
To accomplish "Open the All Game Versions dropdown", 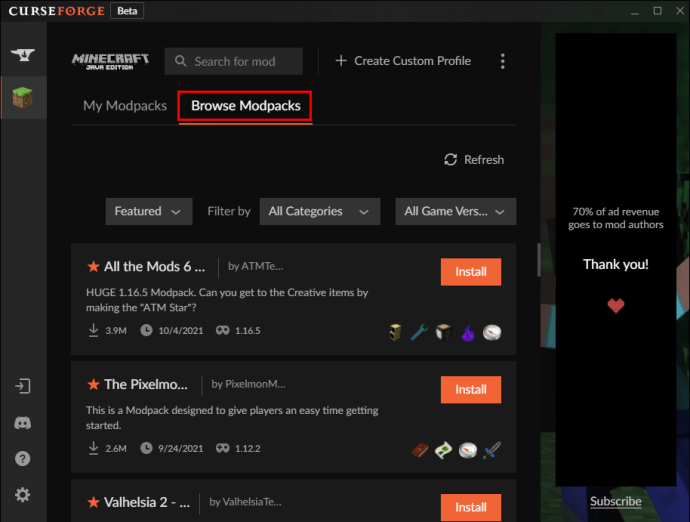I will click(x=455, y=211).
